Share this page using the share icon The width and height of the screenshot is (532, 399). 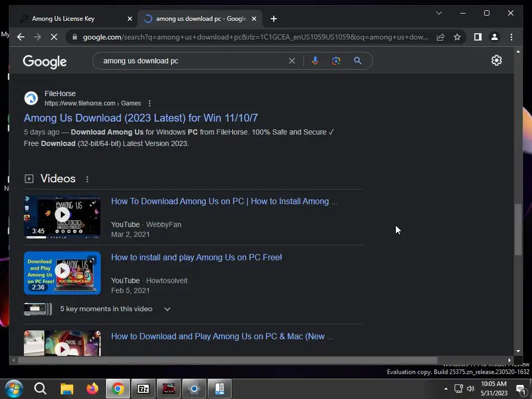(x=441, y=37)
